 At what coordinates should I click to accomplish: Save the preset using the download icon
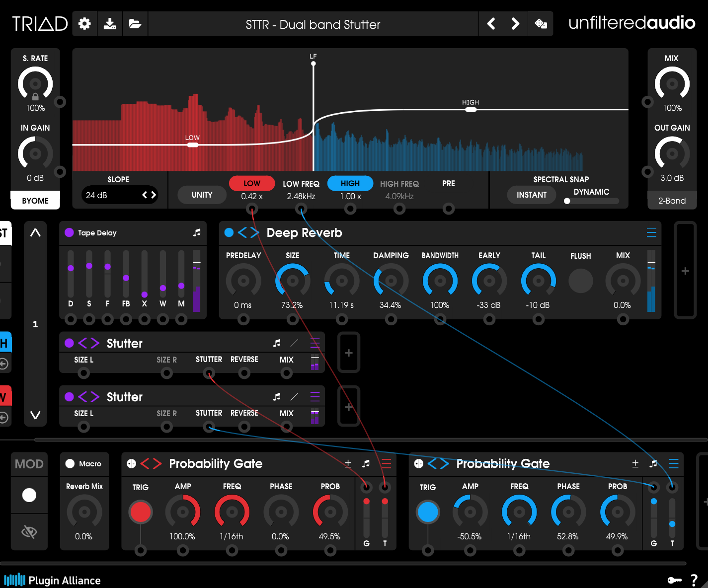pyautogui.click(x=110, y=23)
